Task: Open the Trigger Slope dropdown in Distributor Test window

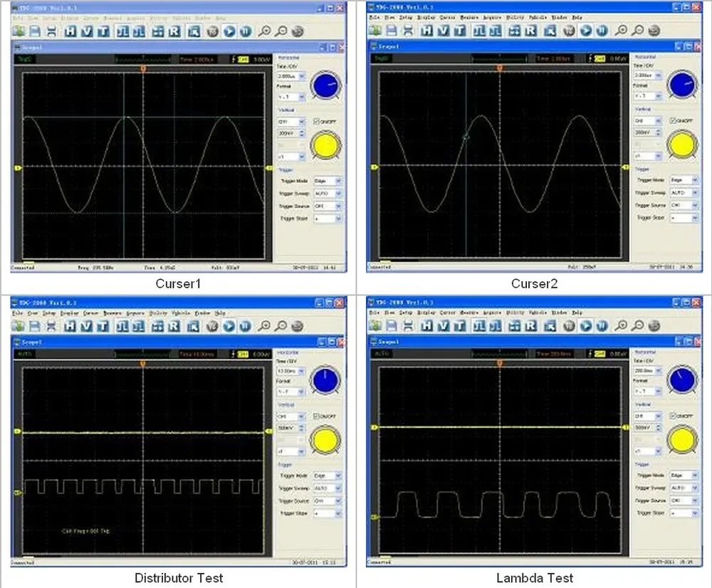Action: pyautogui.click(x=328, y=513)
